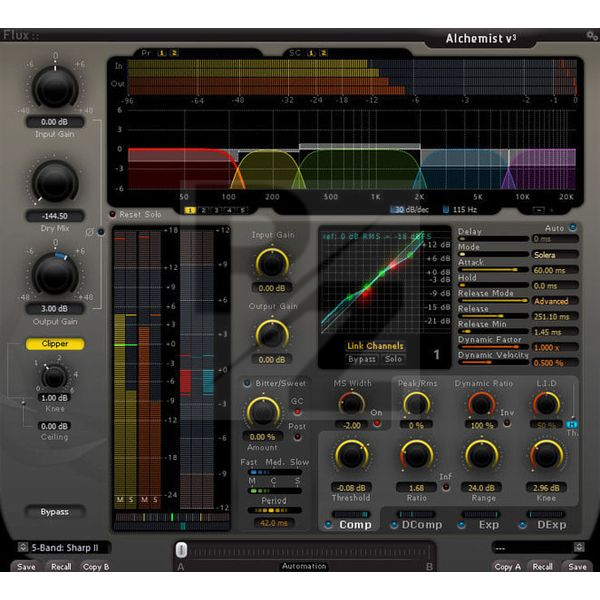The height and width of the screenshot is (600, 600).
Task: Click the left slot Save button
Action: click(x=26, y=567)
